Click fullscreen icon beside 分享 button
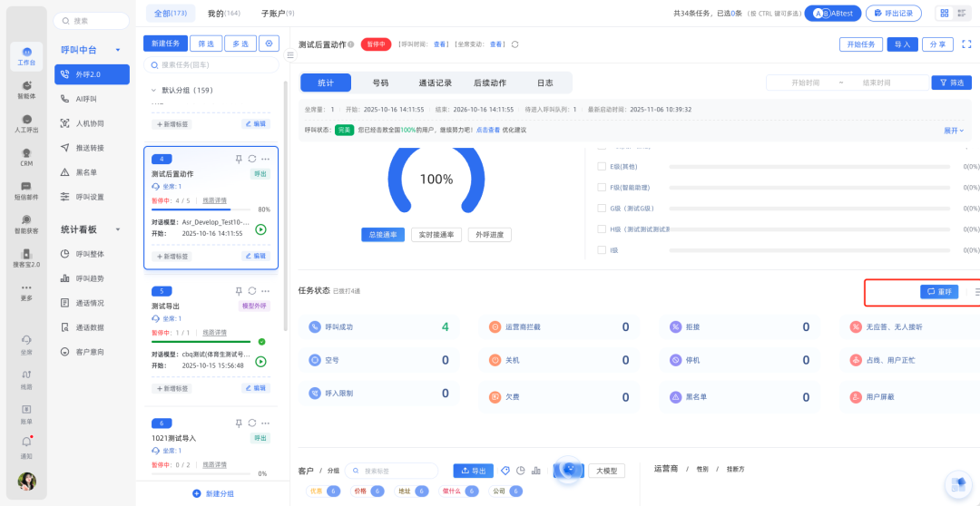 (x=966, y=44)
